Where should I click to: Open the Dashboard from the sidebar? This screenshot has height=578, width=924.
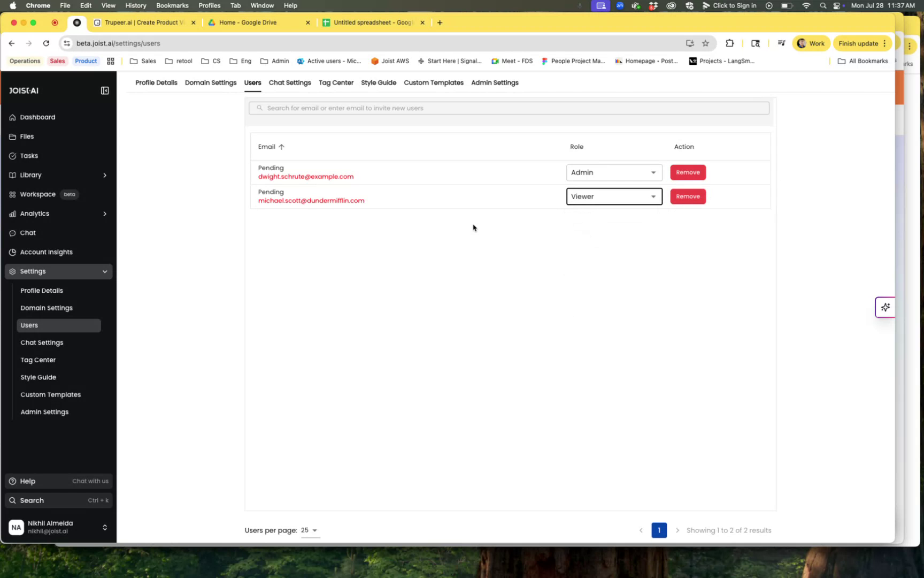point(37,117)
